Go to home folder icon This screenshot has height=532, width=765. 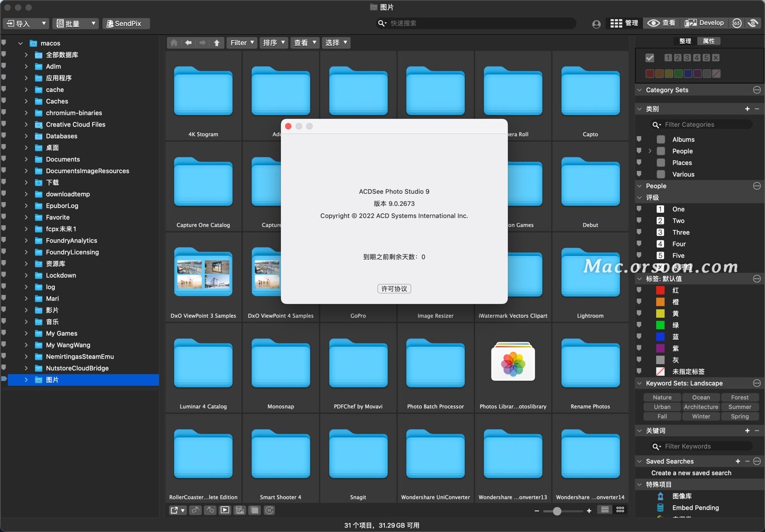(x=174, y=43)
